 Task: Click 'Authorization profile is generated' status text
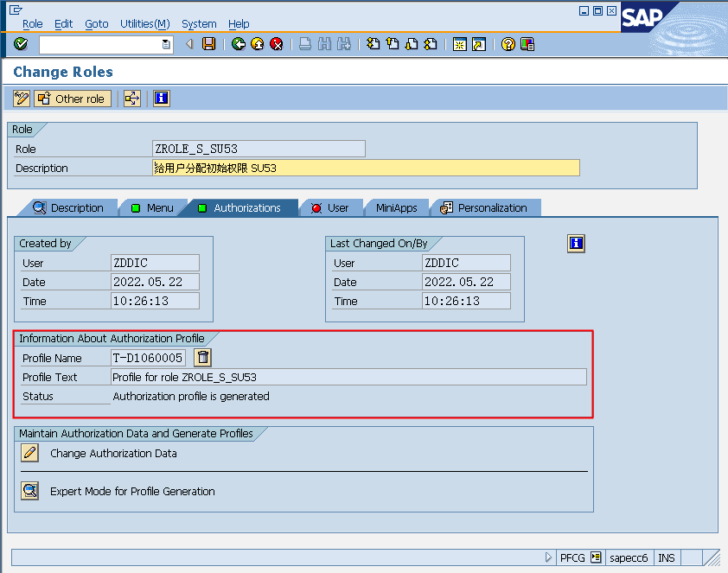tap(191, 396)
